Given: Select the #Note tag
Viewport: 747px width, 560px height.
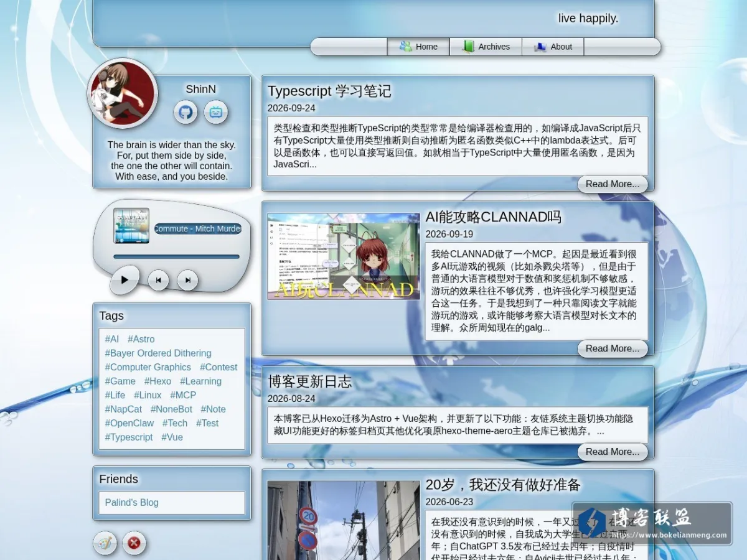Looking at the screenshot, I should click(x=214, y=409).
